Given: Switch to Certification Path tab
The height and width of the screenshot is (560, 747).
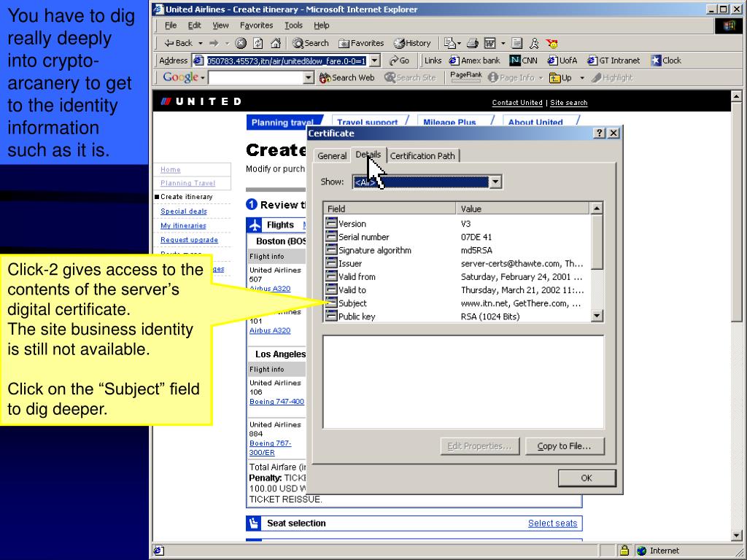Looking at the screenshot, I should point(422,156).
